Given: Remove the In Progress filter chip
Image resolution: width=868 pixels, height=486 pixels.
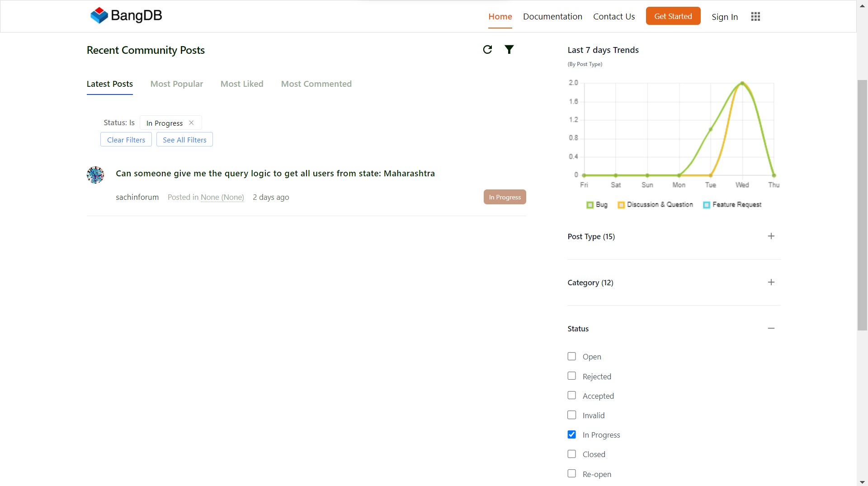Looking at the screenshot, I should tap(191, 123).
